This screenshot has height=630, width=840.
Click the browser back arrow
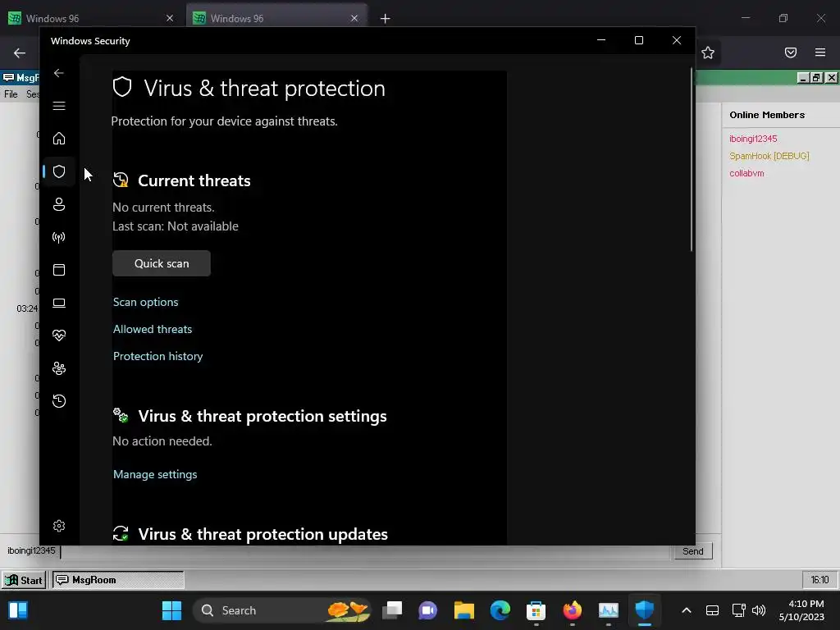20,52
